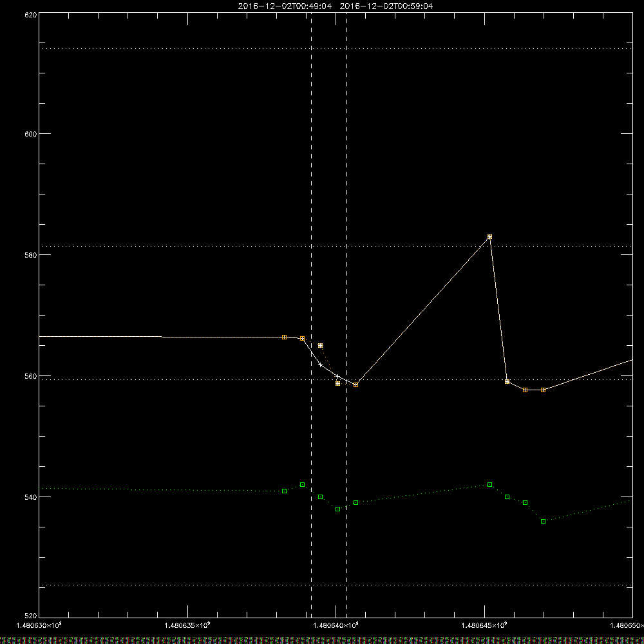The width and height of the screenshot is (644, 644).
Task: Pick the leftmost orange square data marker
Action: [284, 337]
